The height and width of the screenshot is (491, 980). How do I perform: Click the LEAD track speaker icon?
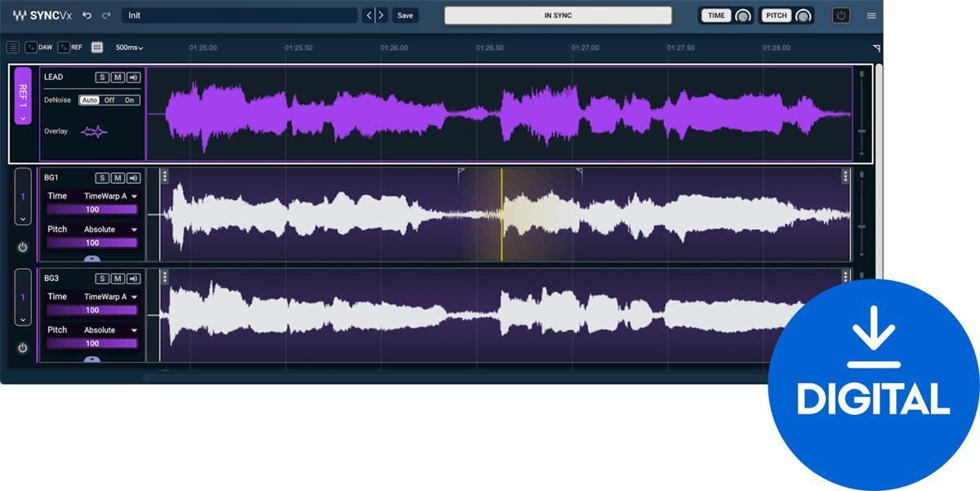pyautogui.click(x=134, y=78)
